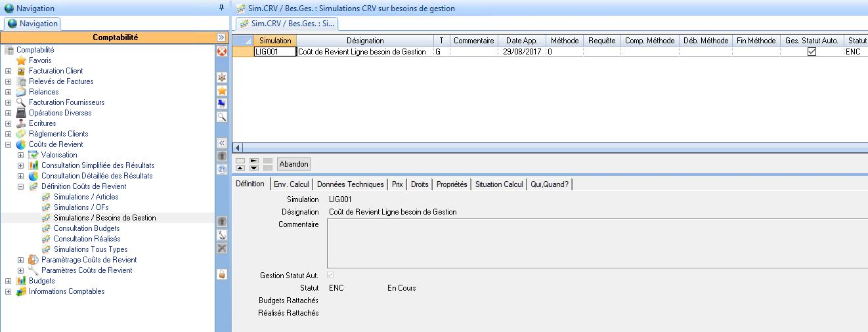Toggle the Gestion Statut Aut. checkbox

coord(330,276)
